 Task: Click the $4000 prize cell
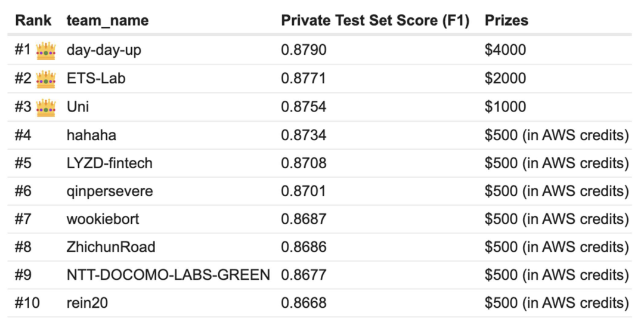tap(505, 50)
